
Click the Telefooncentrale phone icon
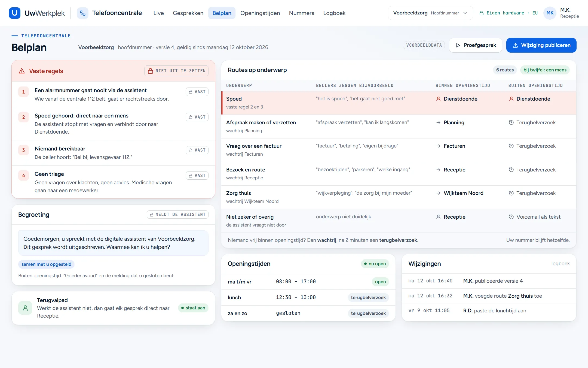(x=83, y=13)
